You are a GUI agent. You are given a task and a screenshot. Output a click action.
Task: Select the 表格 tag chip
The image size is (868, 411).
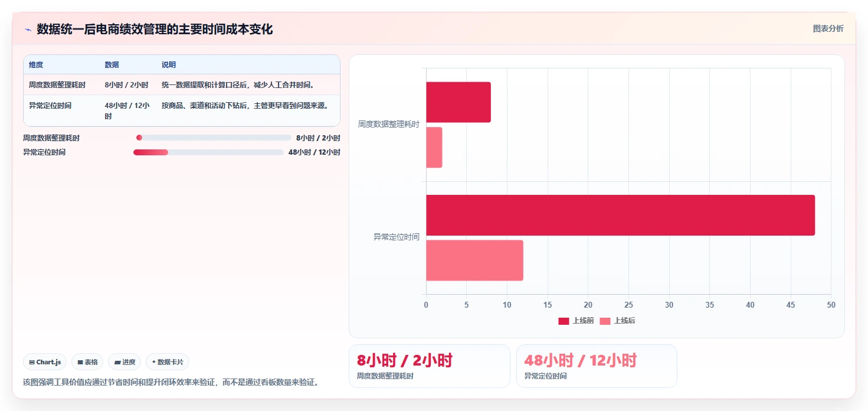click(87, 362)
